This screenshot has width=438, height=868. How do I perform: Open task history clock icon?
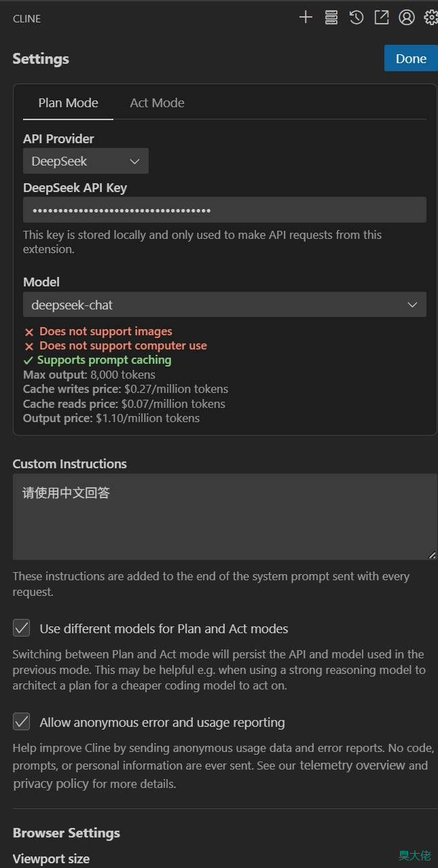coord(357,18)
